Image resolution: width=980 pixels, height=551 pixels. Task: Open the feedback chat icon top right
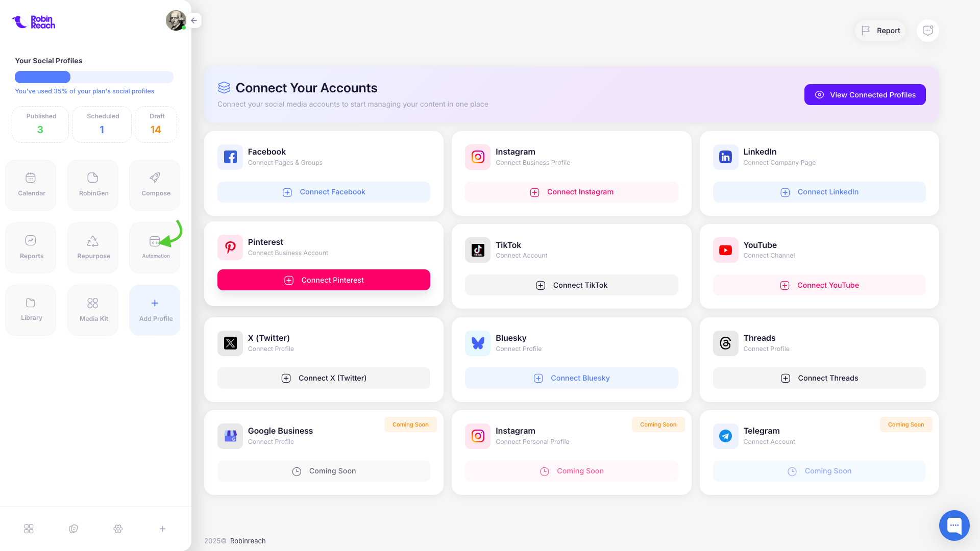click(x=927, y=31)
